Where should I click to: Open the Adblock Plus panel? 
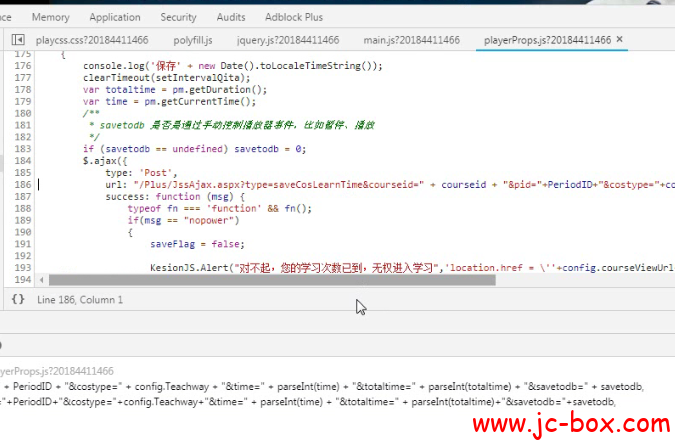294,17
